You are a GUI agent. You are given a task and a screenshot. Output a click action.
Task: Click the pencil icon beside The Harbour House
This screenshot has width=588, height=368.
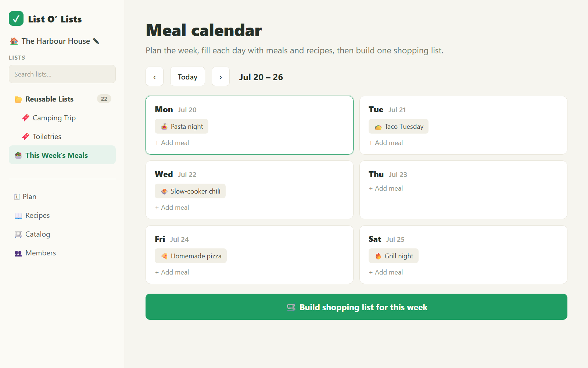[x=96, y=41]
